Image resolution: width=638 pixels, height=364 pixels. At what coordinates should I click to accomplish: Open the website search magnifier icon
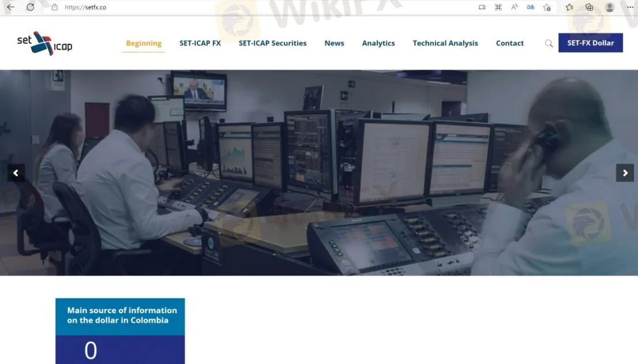click(x=549, y=43)
